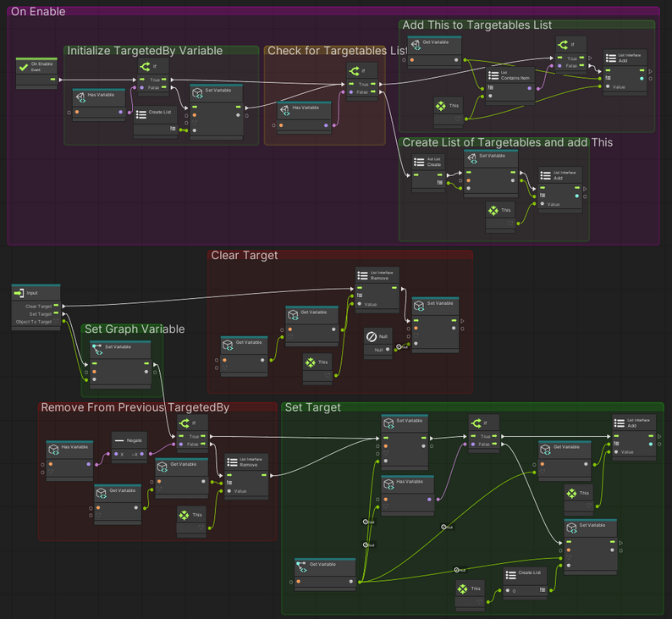Select Create List node in Initialize TargetedBy Variable group
This screenshot has height=619, width=672.
point(155,122)
